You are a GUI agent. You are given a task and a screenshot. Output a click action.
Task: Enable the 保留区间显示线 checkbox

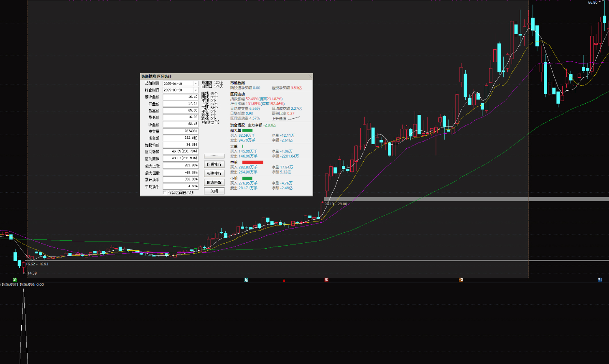[x=164, y=193]
